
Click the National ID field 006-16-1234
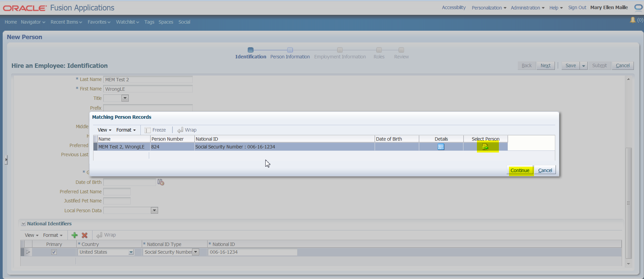click(252, 252)
